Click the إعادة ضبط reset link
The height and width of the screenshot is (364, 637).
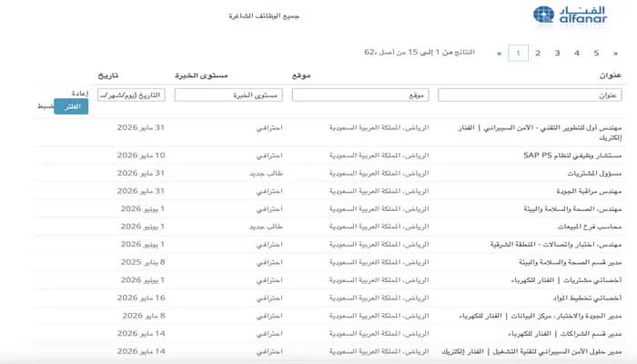tap(64, 99)
